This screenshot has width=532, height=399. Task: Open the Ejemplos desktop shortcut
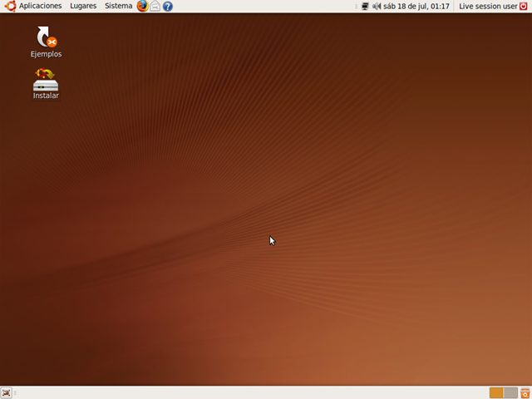click(x=47, y=38)
